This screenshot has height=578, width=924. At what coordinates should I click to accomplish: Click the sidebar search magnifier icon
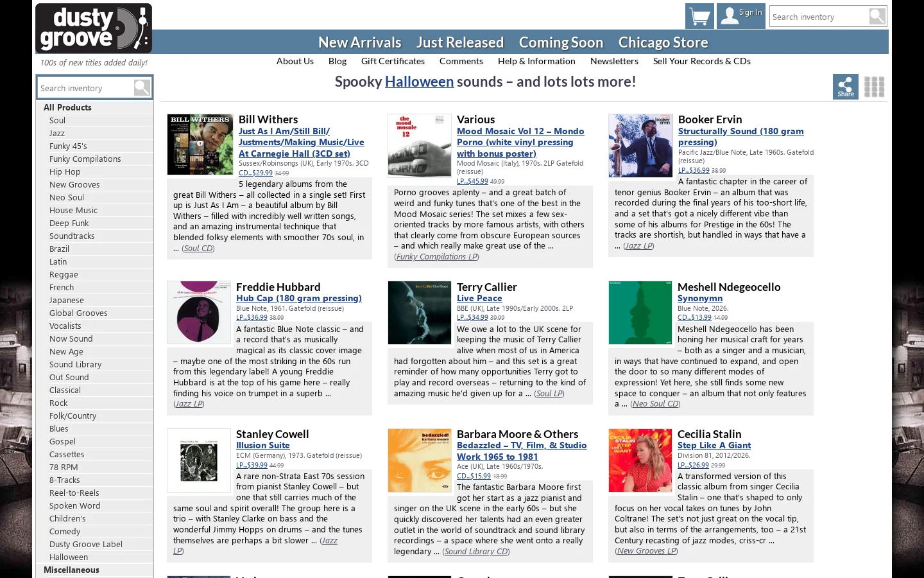click(142, 87)
